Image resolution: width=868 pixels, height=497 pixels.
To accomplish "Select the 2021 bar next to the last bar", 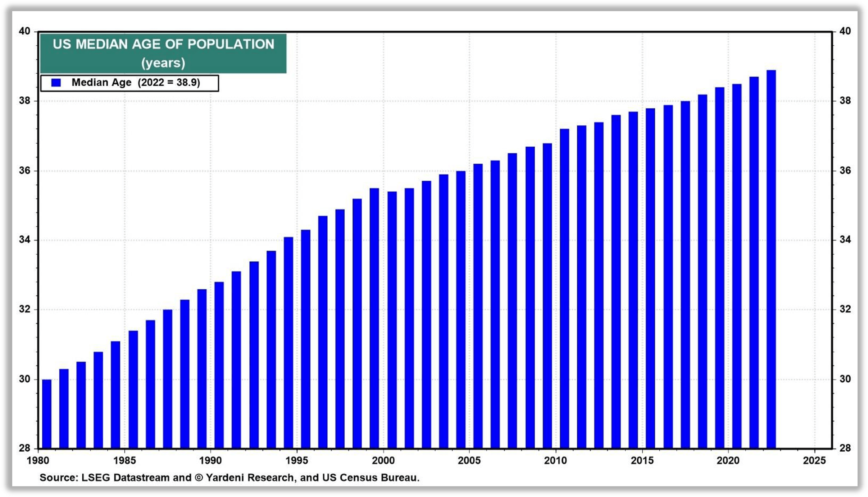I will 754,262.
